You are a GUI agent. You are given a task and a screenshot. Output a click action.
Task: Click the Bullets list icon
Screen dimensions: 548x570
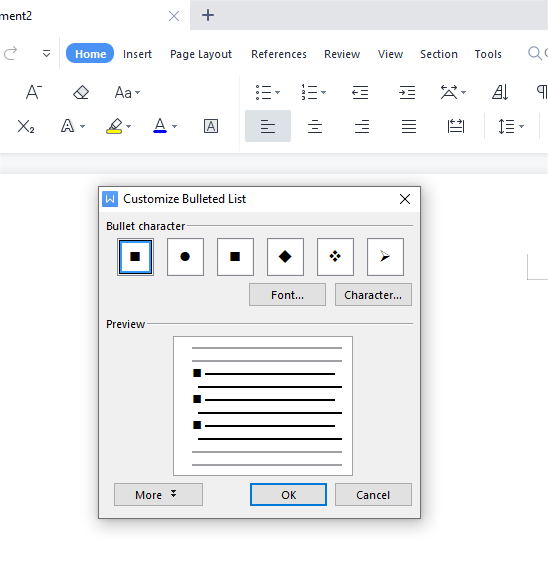[263, 92]
